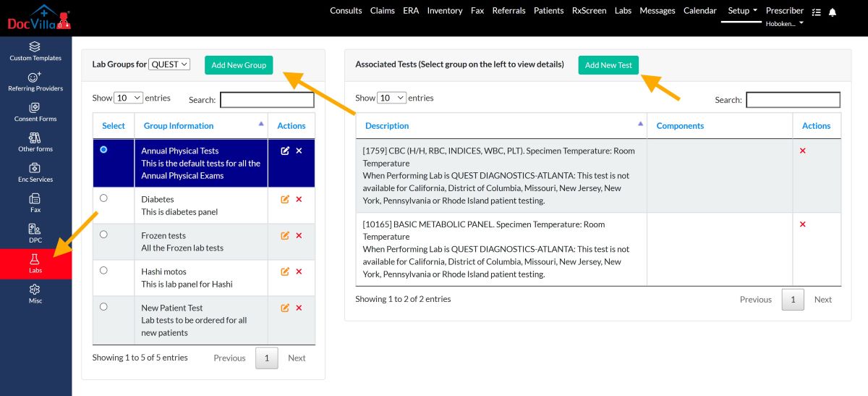
Task: Open the task list icon in header
Action: pyautogui.click(x=816, y=12)
